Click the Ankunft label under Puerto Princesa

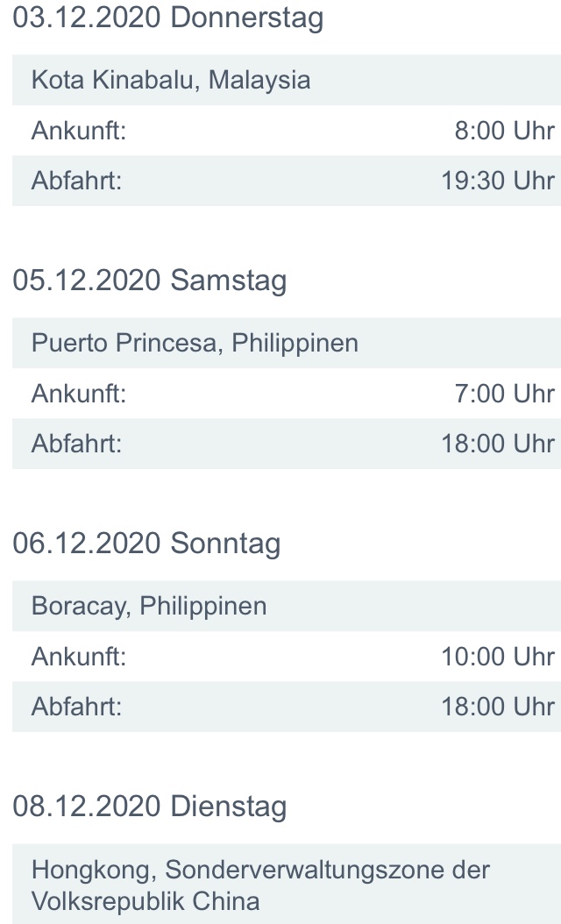point(79,393)
